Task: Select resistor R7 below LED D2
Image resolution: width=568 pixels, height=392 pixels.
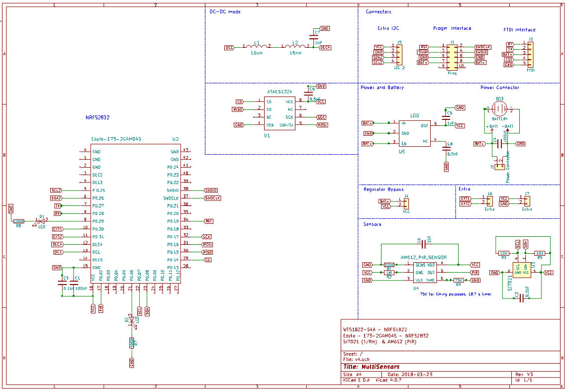Action: 132,342
